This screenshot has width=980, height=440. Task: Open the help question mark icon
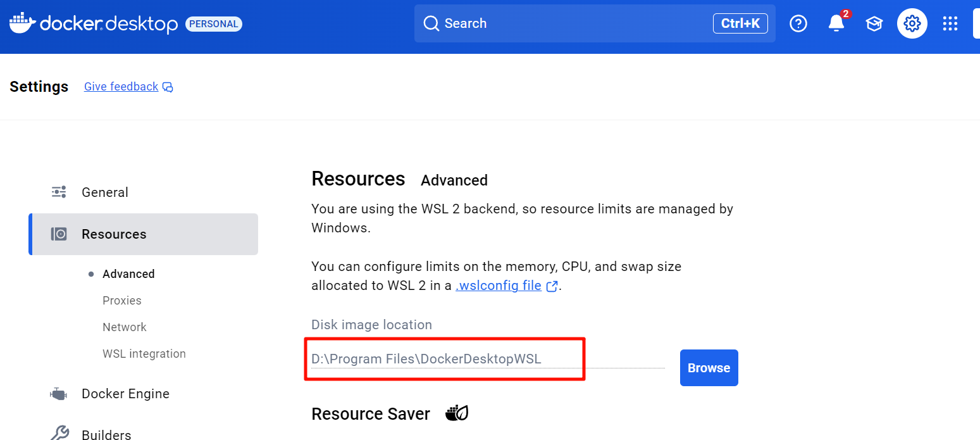[x=798, y=23]
